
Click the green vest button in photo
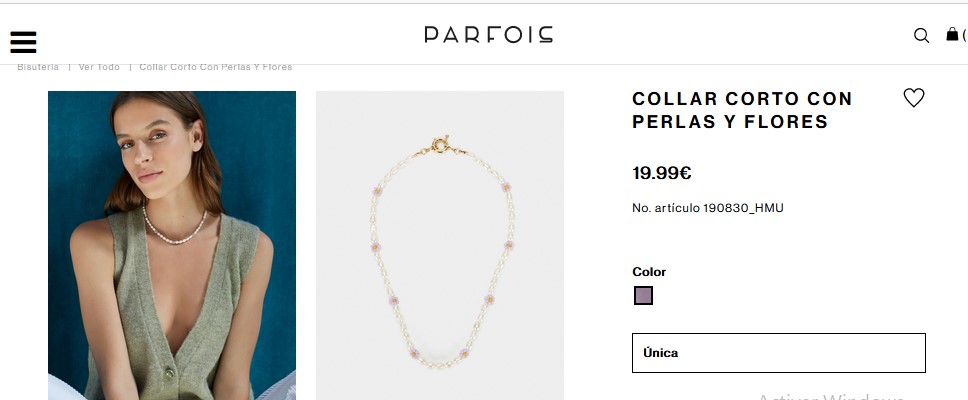coord(169,373)
